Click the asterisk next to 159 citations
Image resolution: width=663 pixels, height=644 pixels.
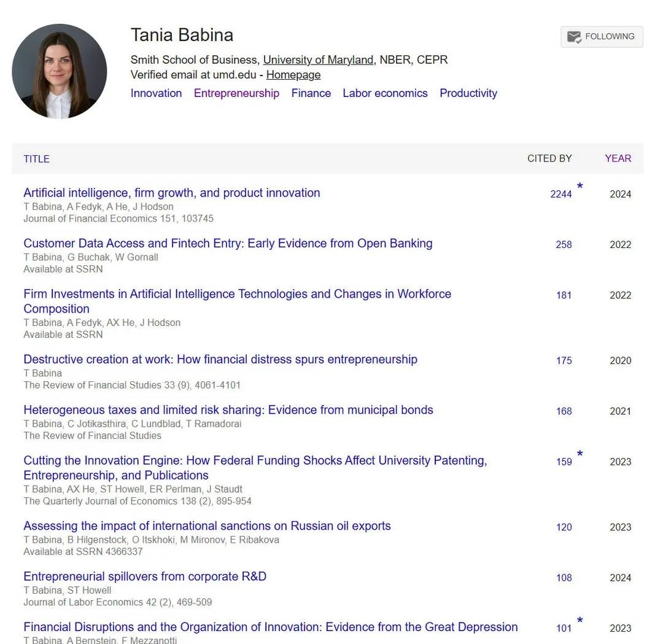click(x=580, y=454)
